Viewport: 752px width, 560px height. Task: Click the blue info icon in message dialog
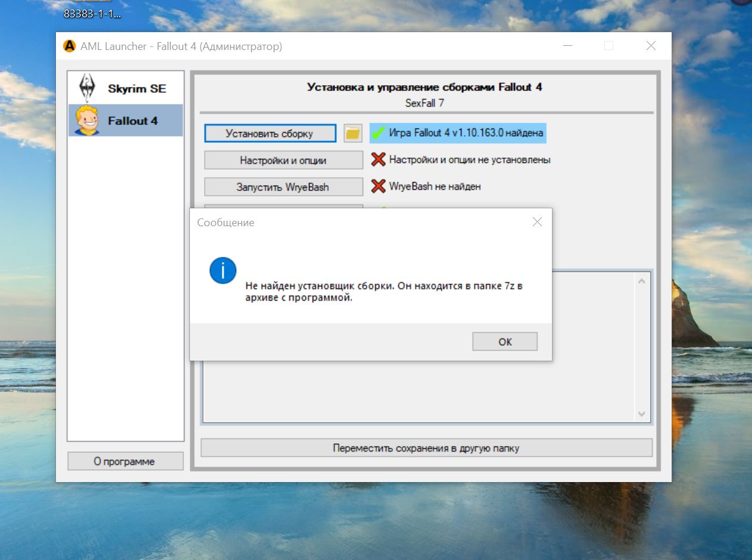pos(223,271)
